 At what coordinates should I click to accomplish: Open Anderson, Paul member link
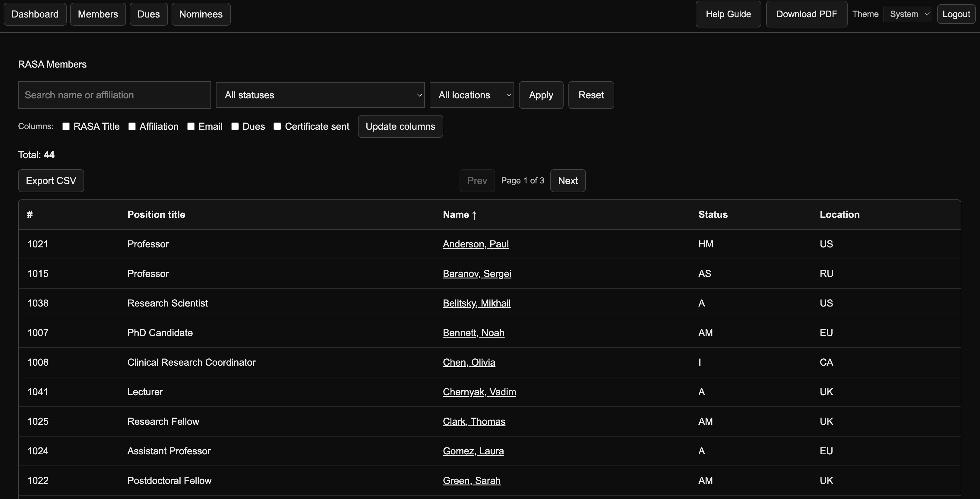pos(476,244)
